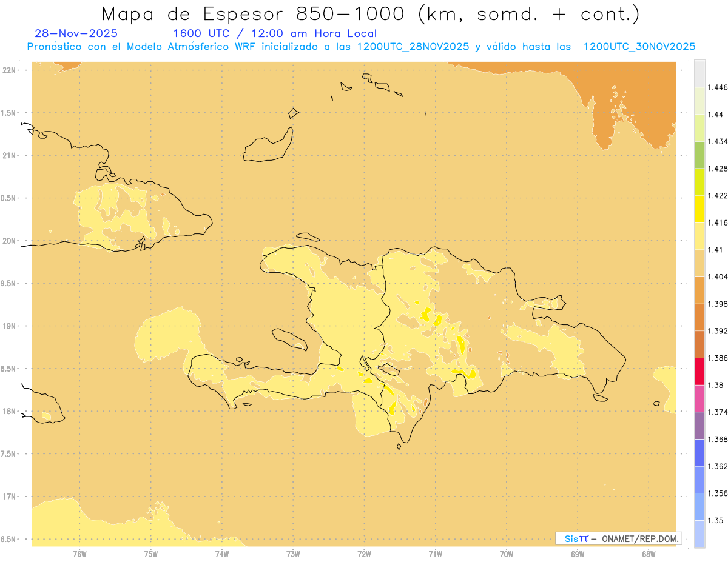The width and height of the screenshot is (728, 562).
Task: Click the legend value 1.374
Action: click(x=718, y=412)
